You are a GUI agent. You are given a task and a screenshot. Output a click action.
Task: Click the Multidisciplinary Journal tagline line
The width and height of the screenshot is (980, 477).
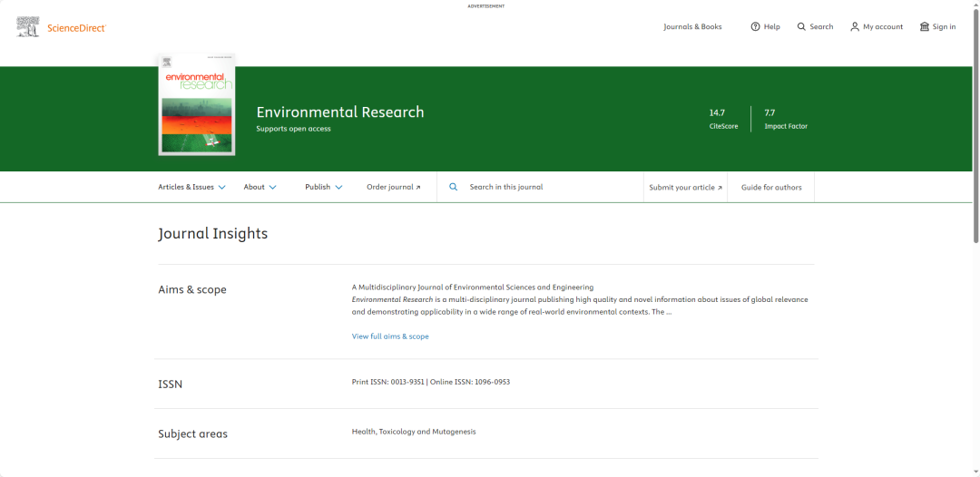[x=473, y=287]
